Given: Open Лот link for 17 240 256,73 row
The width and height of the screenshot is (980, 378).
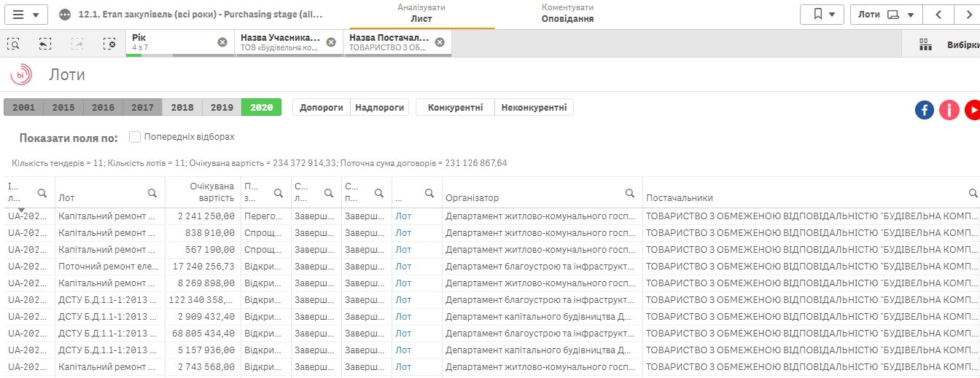Looking at the screenshot, I should click(403, 267).
